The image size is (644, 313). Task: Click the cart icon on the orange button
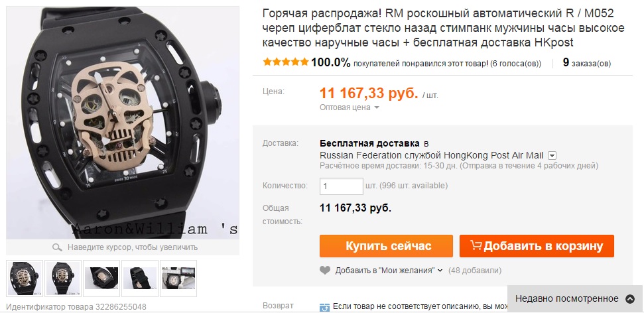coord(476,245)
